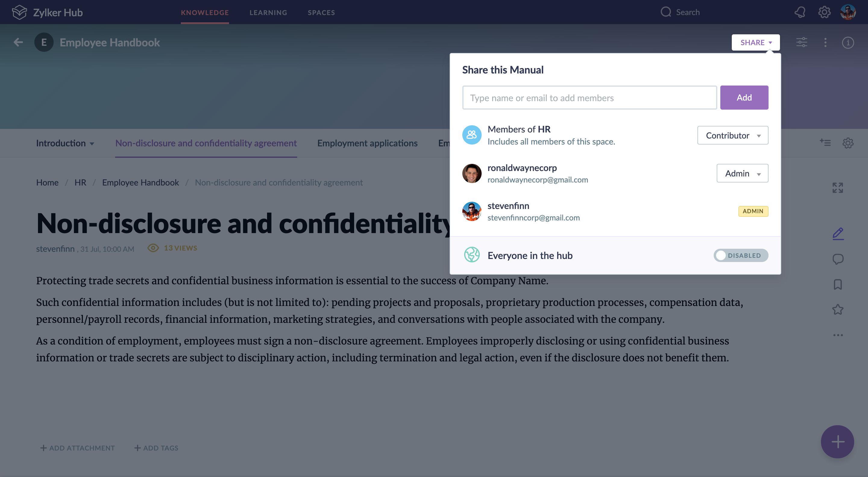Click the HR breadcrumb link
The height and width of the screenshot is (477, 868).
80,182
